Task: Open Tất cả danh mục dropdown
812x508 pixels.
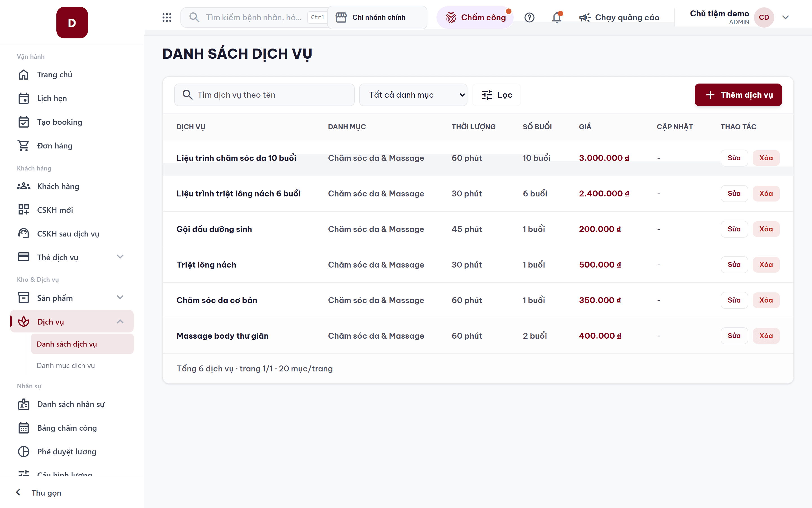Action: pyautogui.click(x=413, y=95)
